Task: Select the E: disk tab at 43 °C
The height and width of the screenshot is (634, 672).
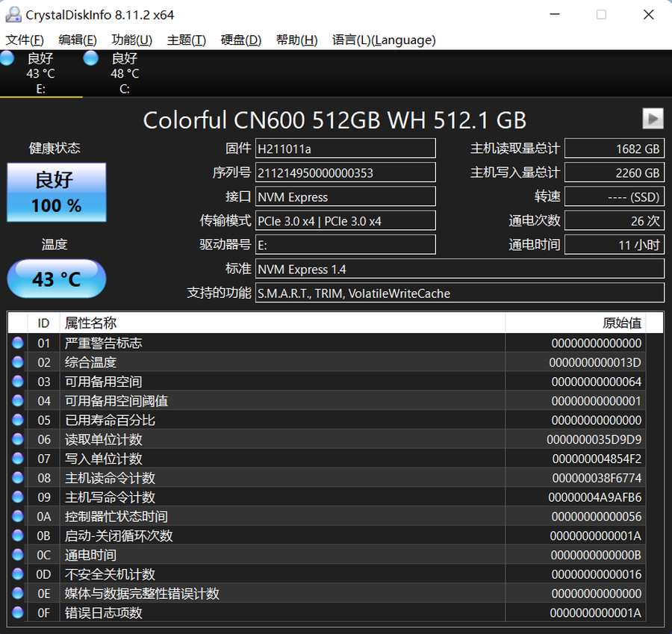Action: [x=41, y=73]
